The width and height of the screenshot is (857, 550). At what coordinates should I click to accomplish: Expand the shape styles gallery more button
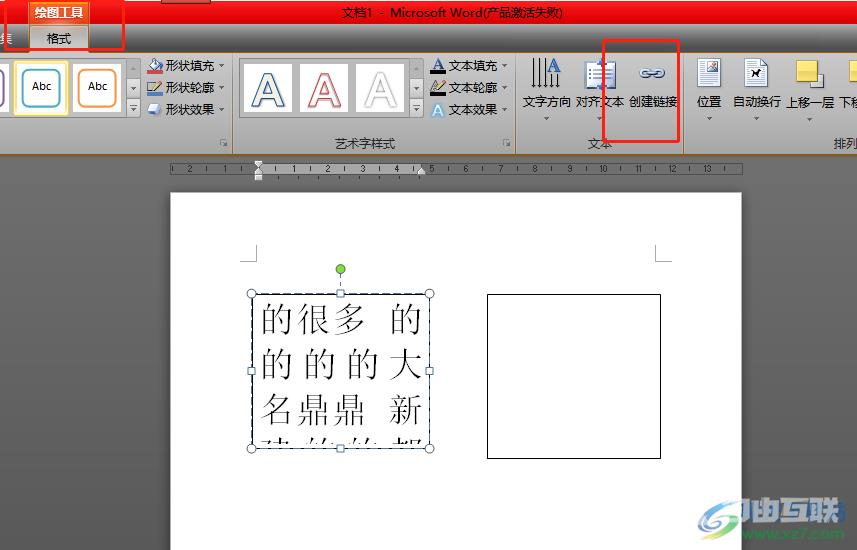tap(133, 108)
